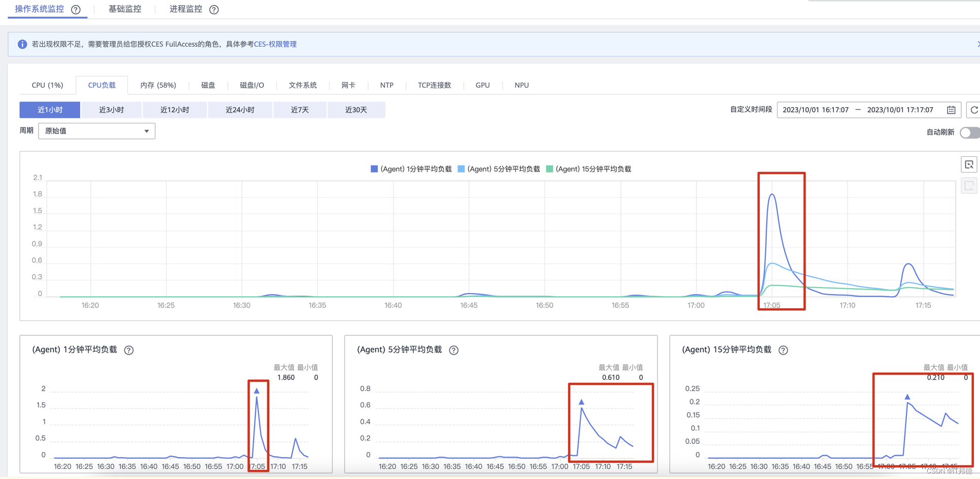Click the start time 2023/10/01 16:17:07 field

pyautogui.click(x=816, y=110)
